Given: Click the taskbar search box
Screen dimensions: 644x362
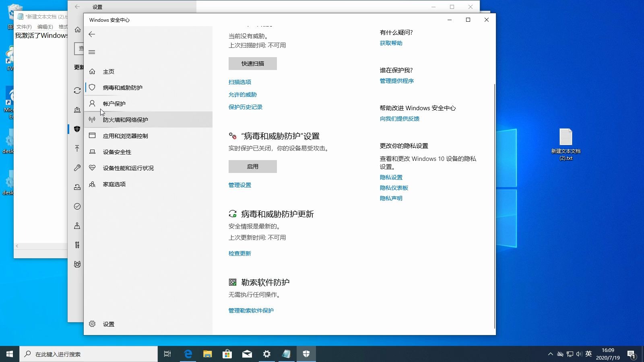Looking at the screenshot, I should pyautogui.click(x=89, y=354).
